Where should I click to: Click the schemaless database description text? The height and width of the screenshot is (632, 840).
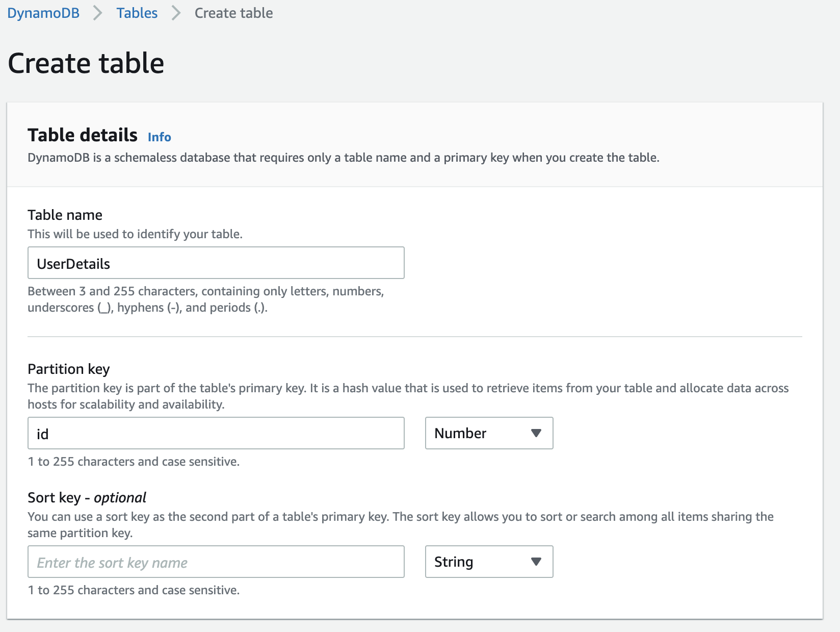click(x=344, y=158)
